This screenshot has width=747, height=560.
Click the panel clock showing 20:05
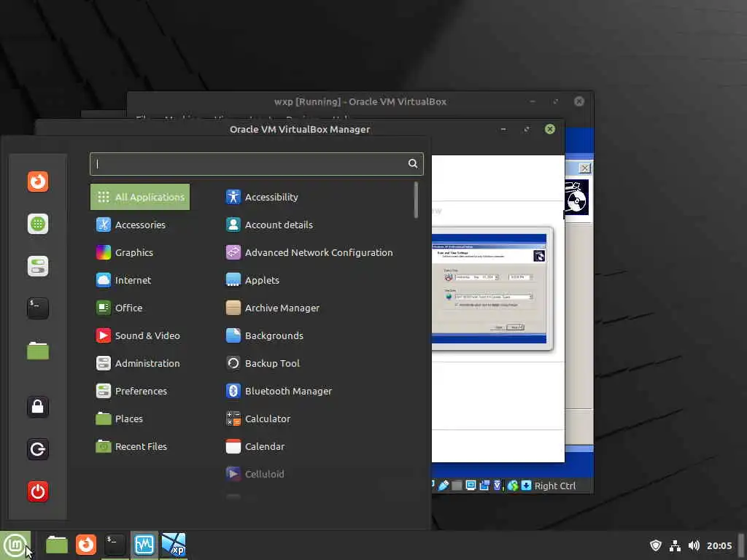pos(719,545)
